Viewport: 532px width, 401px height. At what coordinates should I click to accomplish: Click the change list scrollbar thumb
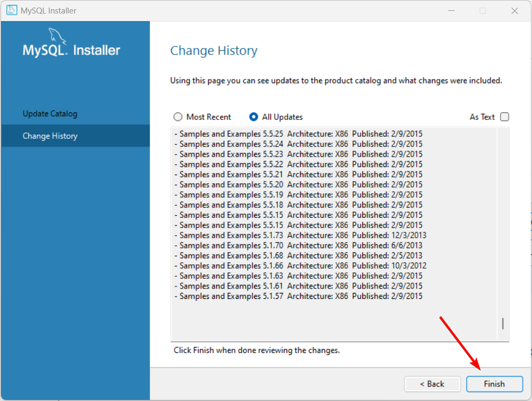pyautogui.click(x=502, y=323)
